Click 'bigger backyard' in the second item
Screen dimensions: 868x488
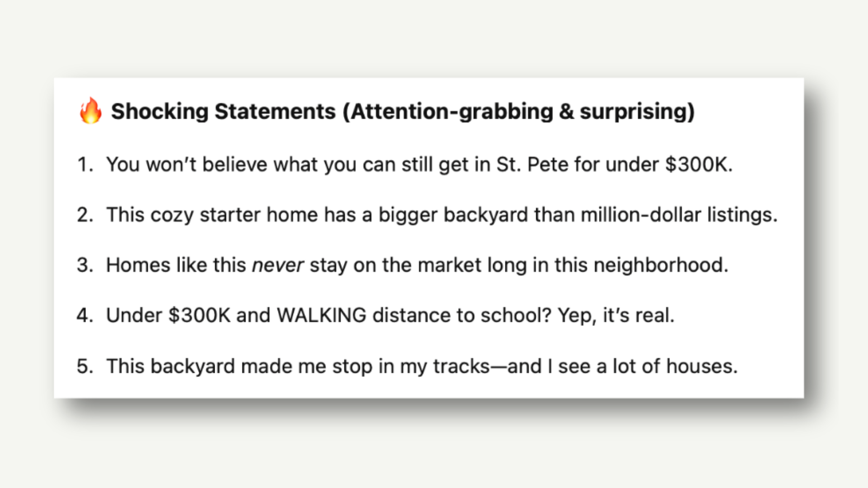[x=453, y=215]
